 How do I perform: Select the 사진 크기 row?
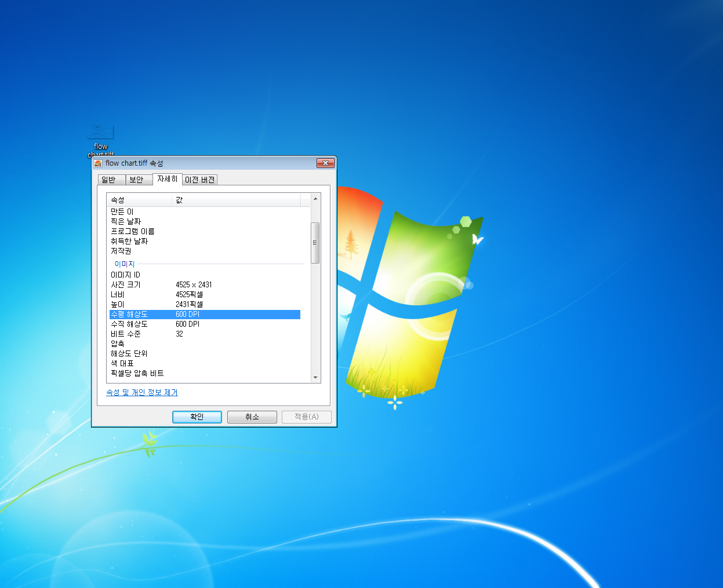[205, 285]
